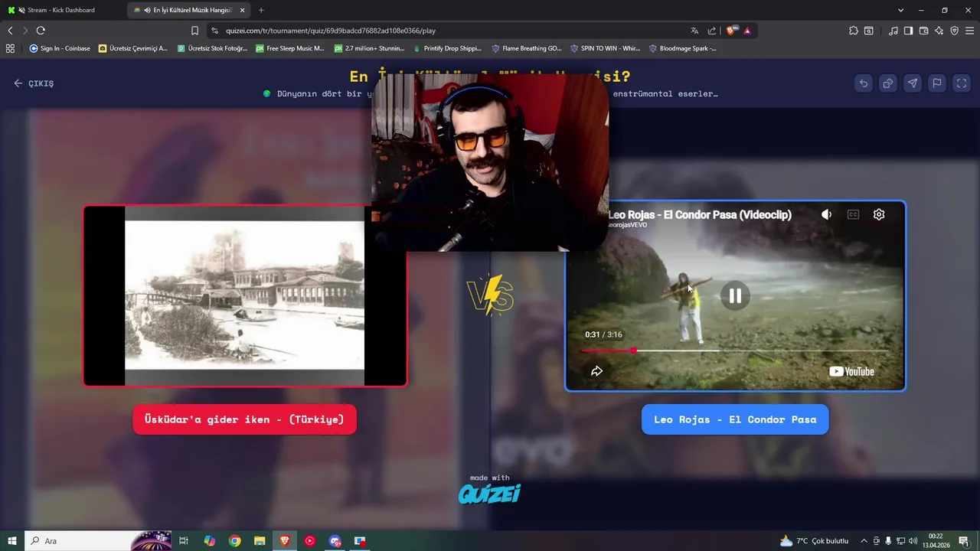
Task: Open 2.7 million+ Stunnin... bookmark
Action: click(369, 48)
